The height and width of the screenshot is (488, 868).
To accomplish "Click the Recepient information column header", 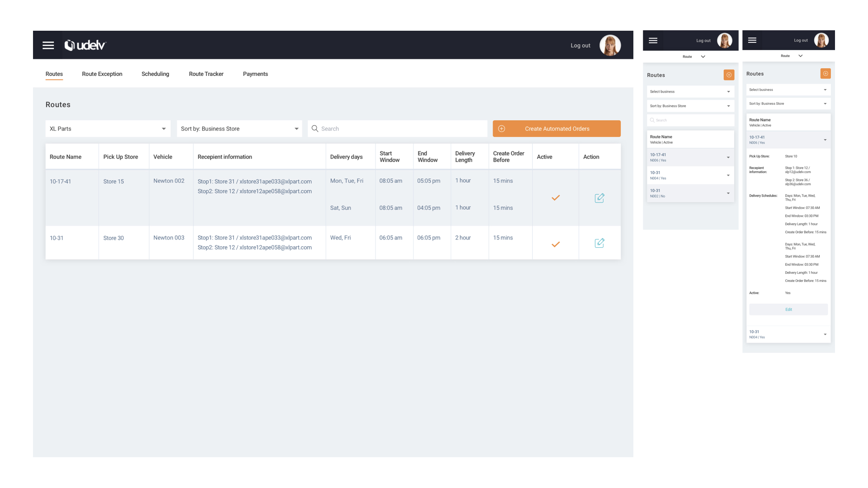I will [225, 157].
